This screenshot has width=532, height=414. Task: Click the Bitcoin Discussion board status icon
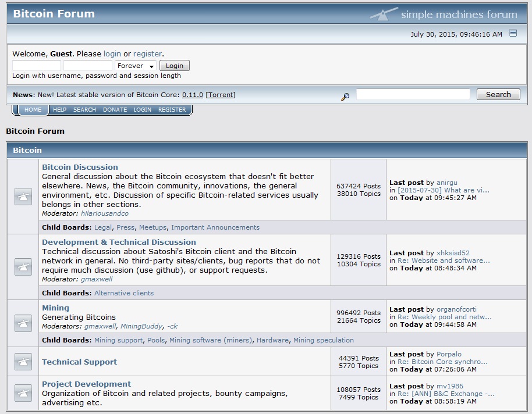click(23, 197)
